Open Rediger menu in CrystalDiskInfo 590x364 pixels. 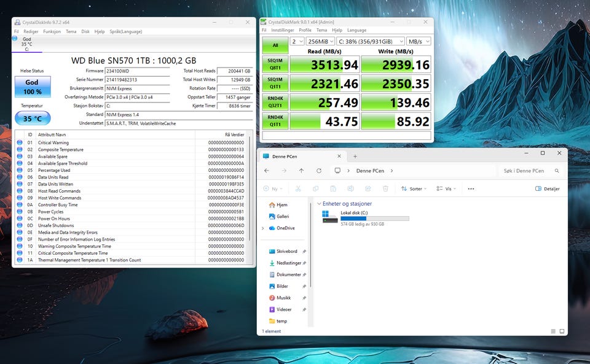31,31
